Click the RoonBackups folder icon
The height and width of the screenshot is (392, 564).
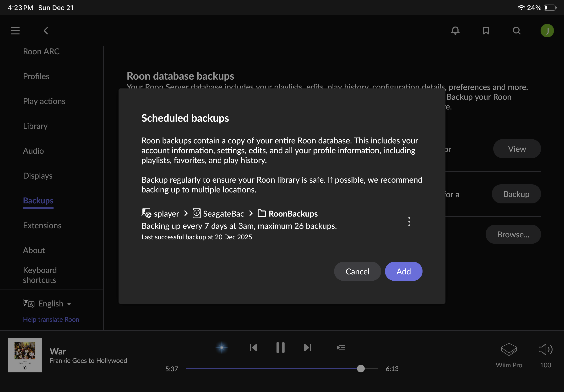pos(261,213)
